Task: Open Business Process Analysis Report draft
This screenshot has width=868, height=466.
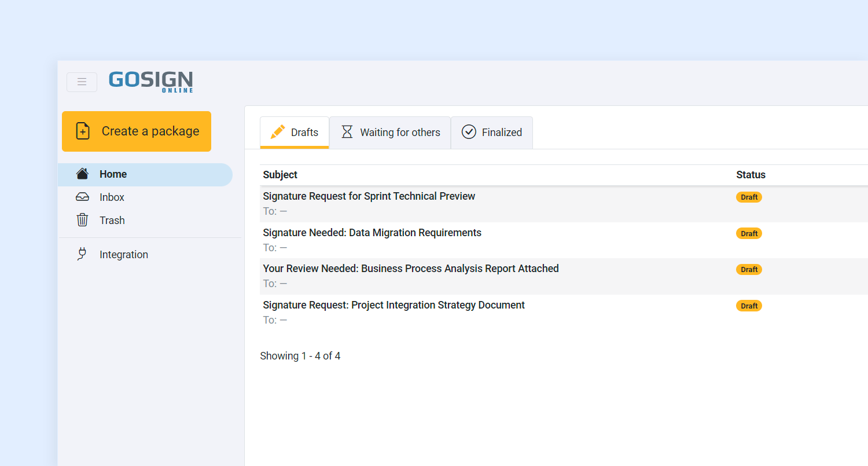Action: click(x=410, y=269)
